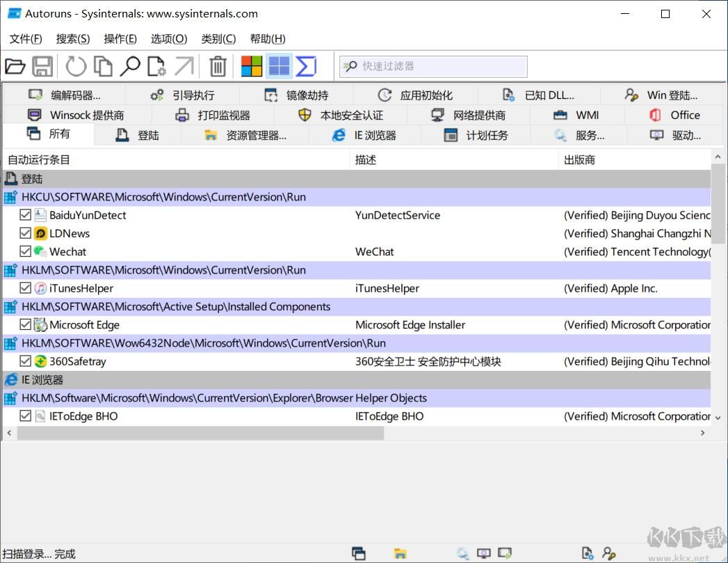This screenshot has width=728, height=563.
Task: Click the refresh scan toolbar icon
Action: coord(76,67)
